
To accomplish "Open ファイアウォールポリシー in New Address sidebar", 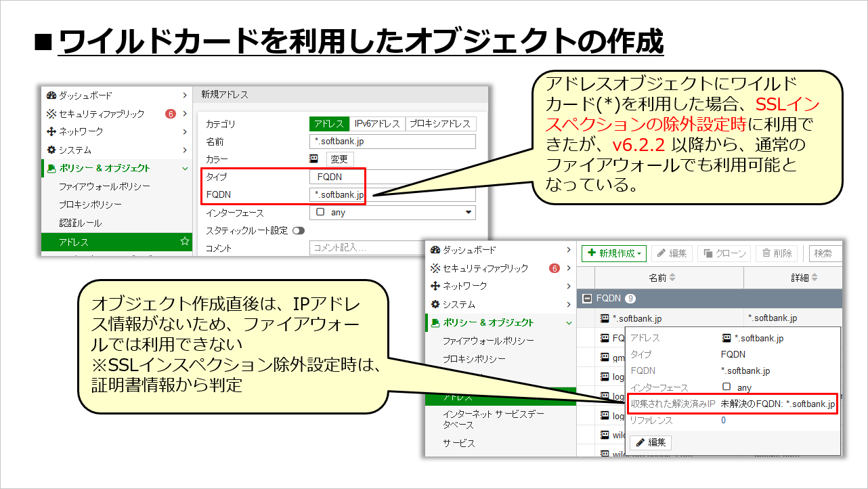I will click(104, 186).
